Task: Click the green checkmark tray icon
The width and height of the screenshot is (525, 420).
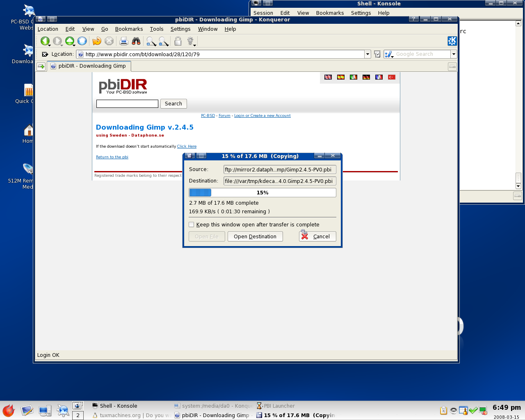Action: pos(473,411)
